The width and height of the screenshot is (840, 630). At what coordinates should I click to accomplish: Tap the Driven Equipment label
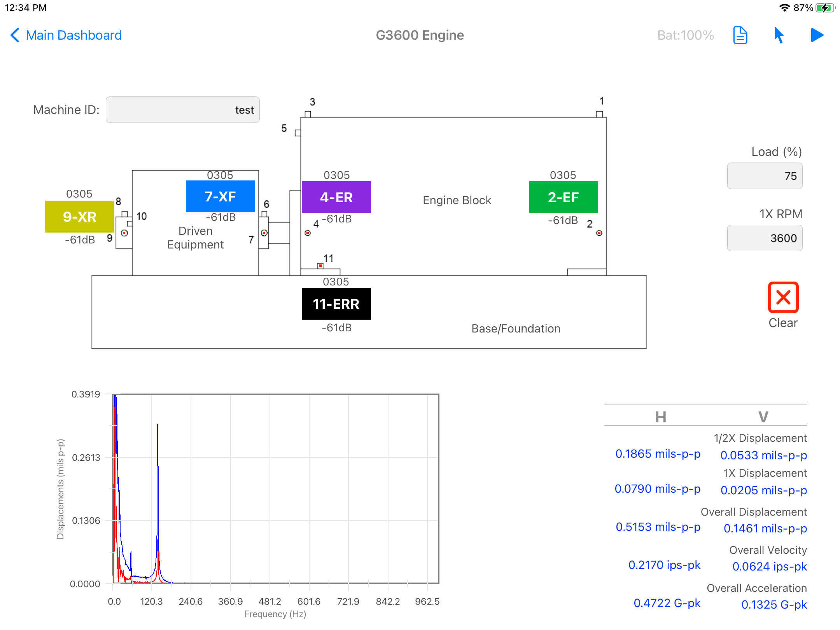coord(195,238)
